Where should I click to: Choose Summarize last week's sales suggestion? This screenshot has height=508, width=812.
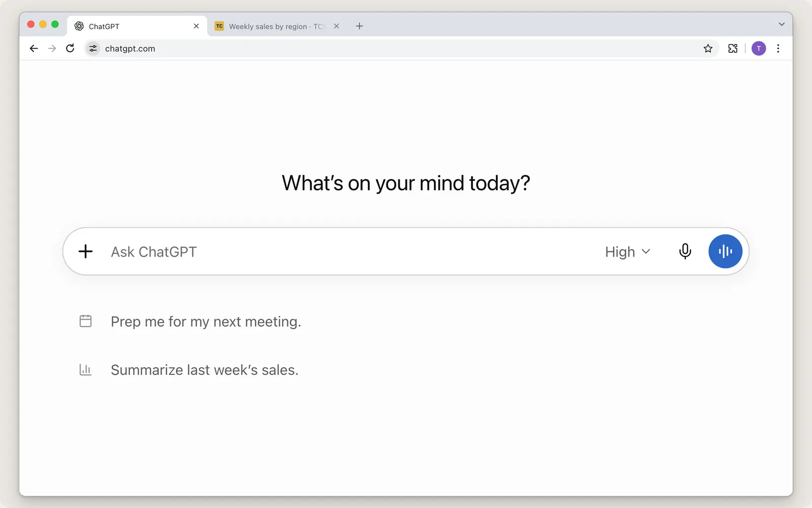click(205, 370)
